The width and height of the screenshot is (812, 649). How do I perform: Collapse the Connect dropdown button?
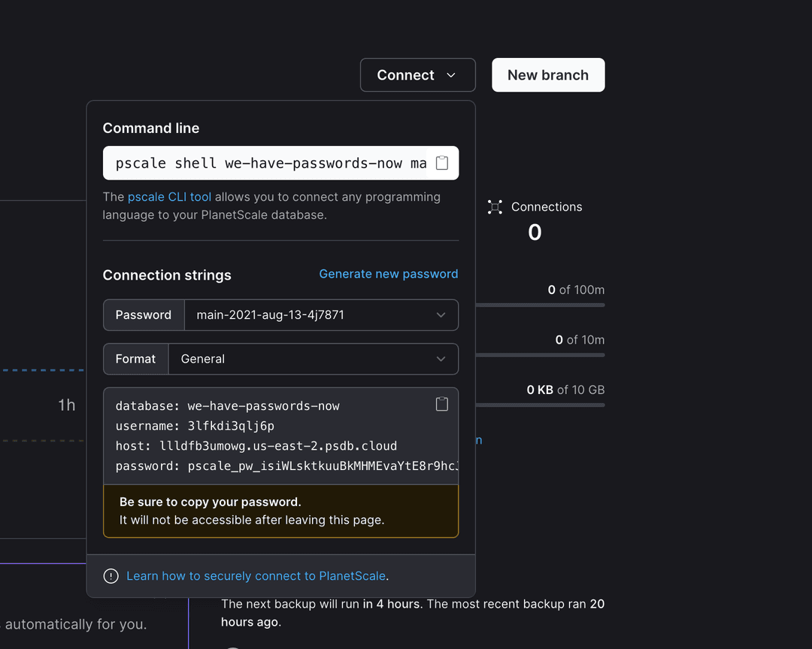click(x=417, y=75)
